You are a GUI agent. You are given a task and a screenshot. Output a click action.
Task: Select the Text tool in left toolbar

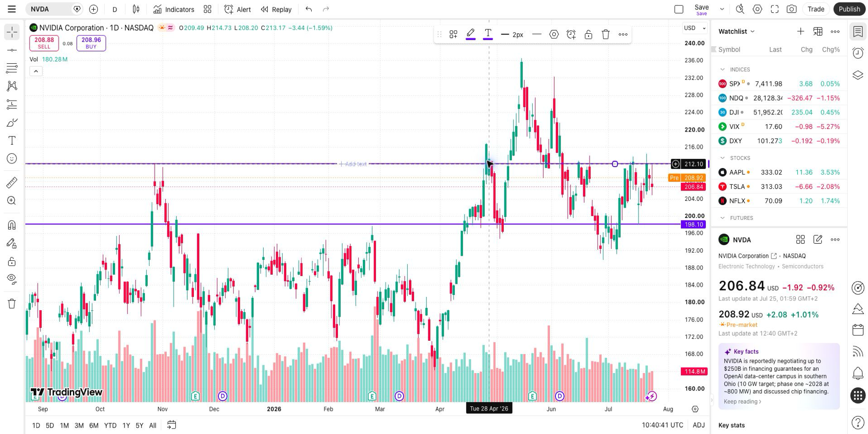(x=12, y=140)
